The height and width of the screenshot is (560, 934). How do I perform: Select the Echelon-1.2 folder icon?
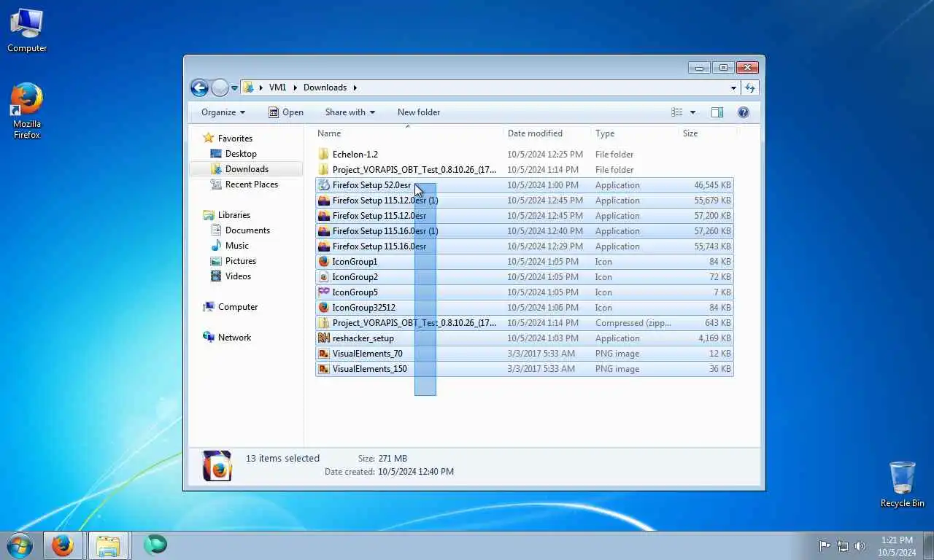pos(324,155)
